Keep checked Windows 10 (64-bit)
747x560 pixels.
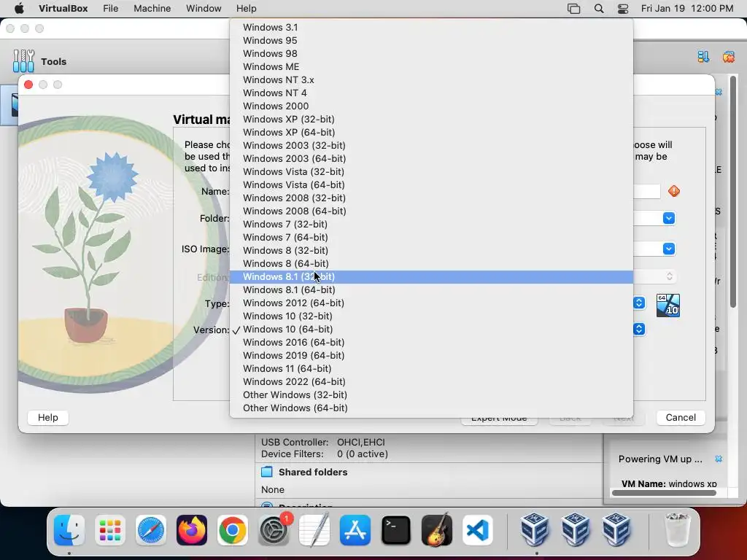(x=431, y=329)
